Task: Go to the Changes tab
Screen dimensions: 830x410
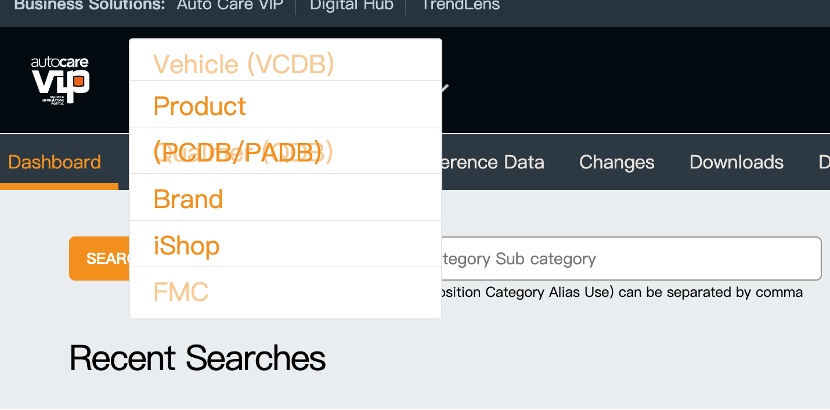Action: coord(616,162)
